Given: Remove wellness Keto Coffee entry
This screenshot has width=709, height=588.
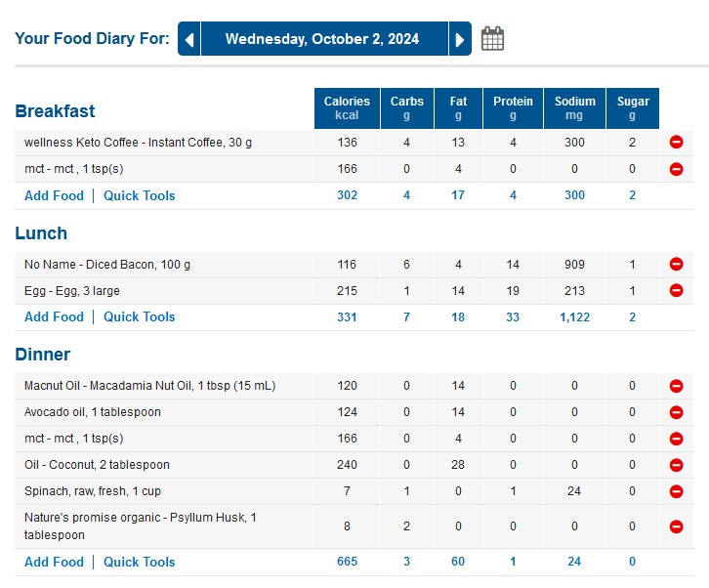Looking at the screenshot, I should [676, 143].
